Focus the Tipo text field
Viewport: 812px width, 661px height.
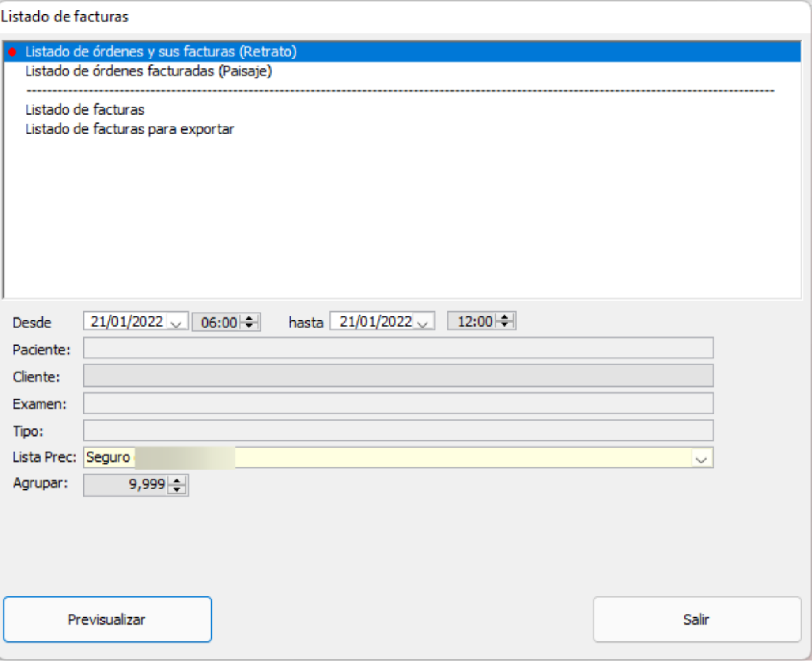(x=397, y=431)
